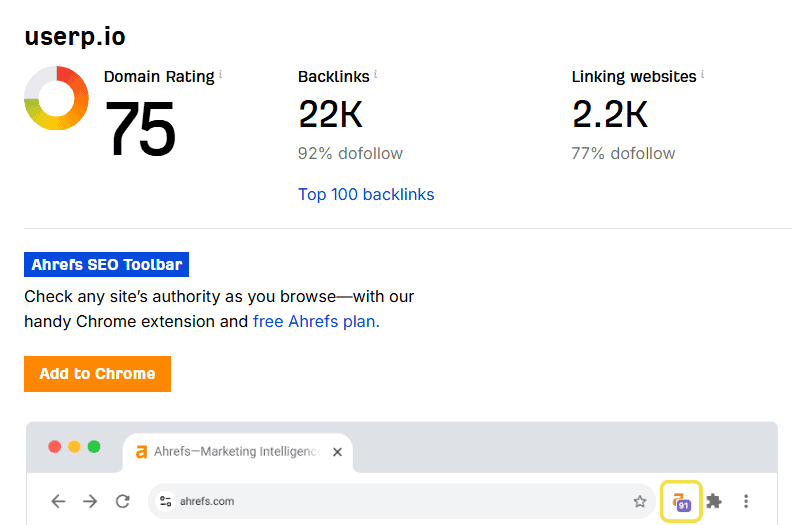Click the info icon beside Linking websites

pyautogui.click(x=703, y=75)
